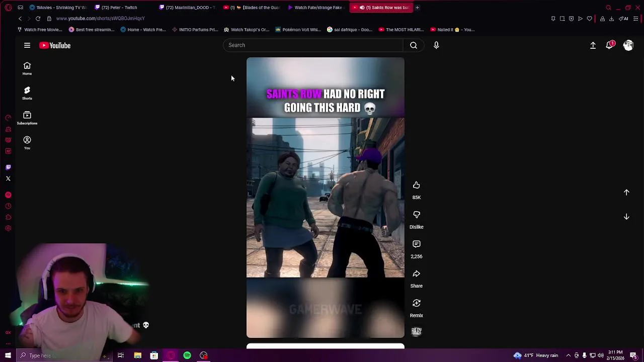Open the YouTube guide hamburger menu
The image size is (644, 362).
click(x=27, y=45)
